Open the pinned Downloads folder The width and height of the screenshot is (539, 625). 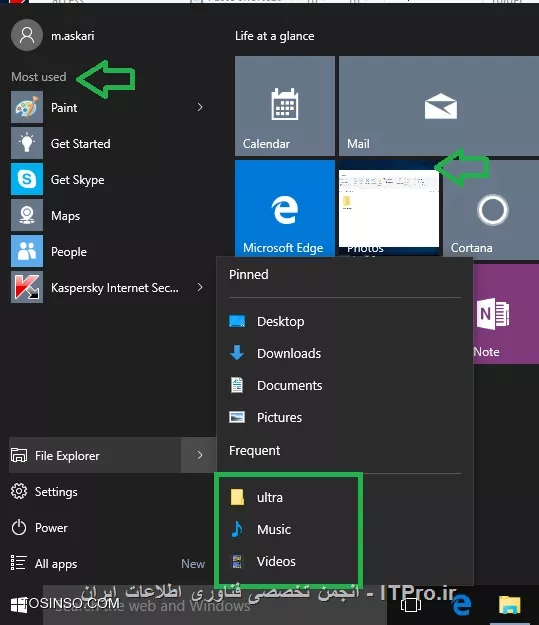tap(345, 353)
